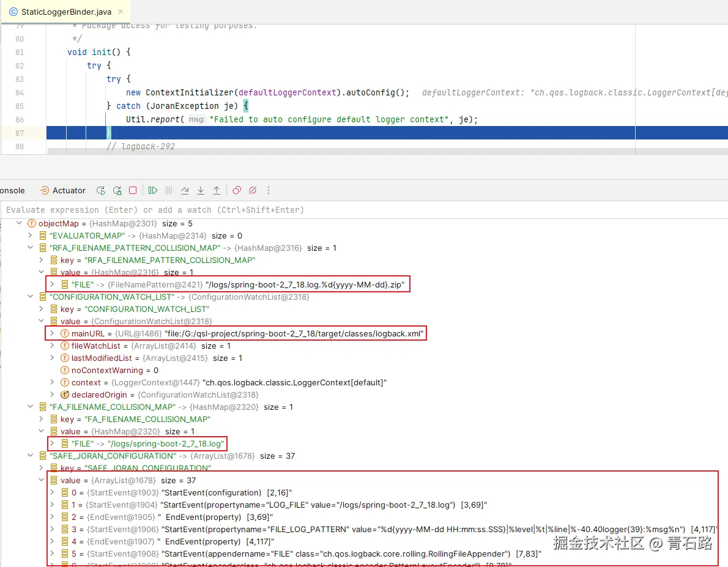Collapse the "SAFE_JORAN_CONFIGURATION" entry

click(x=30, y=456)
